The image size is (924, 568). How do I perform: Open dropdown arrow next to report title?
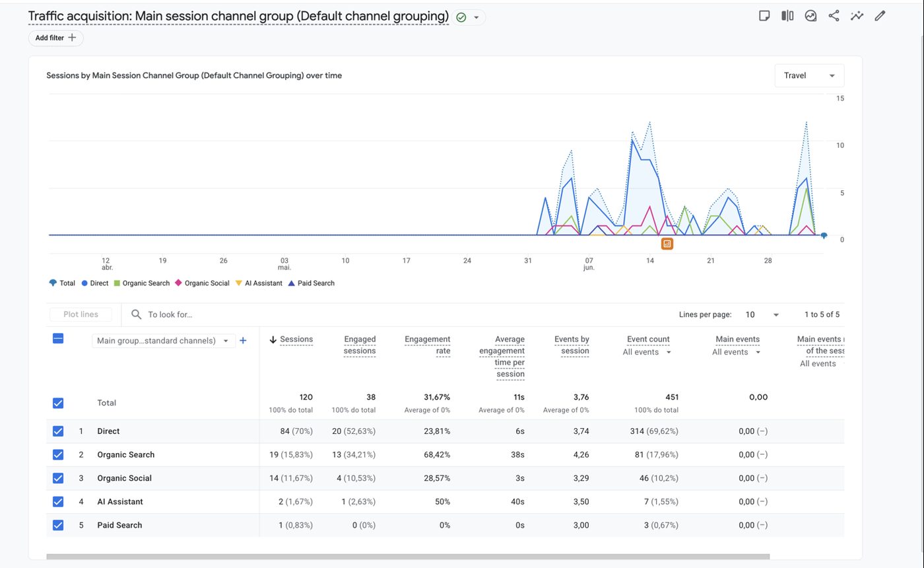click(476, 18)
